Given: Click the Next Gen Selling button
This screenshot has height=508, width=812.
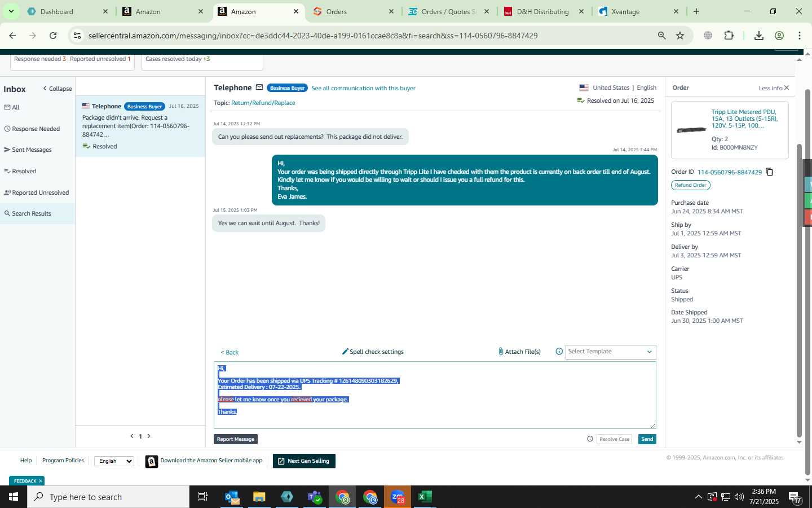Looking at the screenshot, I should [x=304, y=461].
